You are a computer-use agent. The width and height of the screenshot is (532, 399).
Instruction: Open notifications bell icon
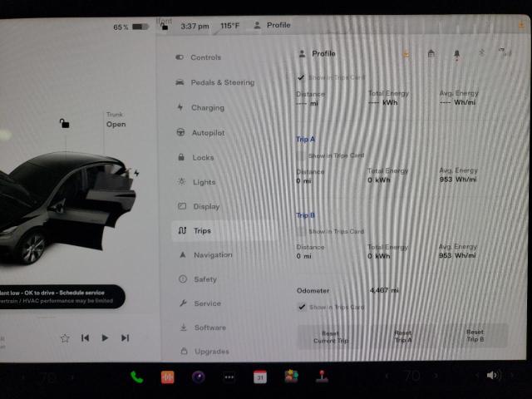[x=456, y=54]
